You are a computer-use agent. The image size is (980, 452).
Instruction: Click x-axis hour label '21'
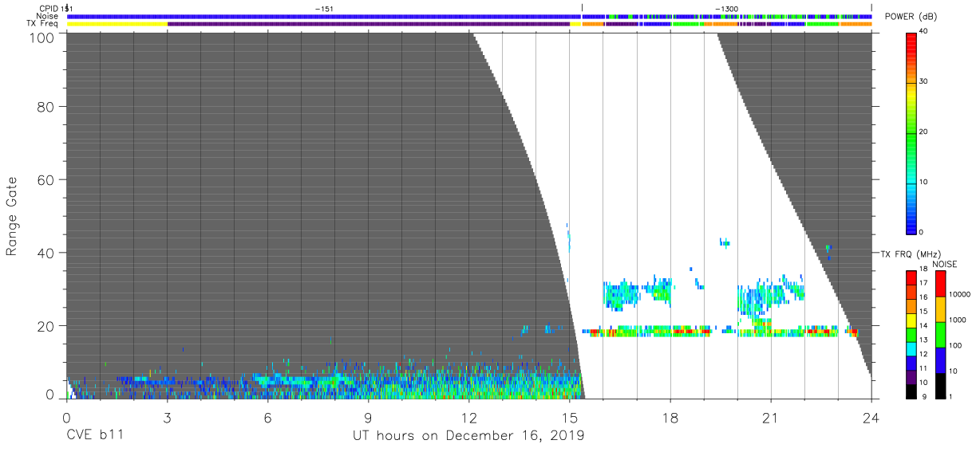coord(770,418)
